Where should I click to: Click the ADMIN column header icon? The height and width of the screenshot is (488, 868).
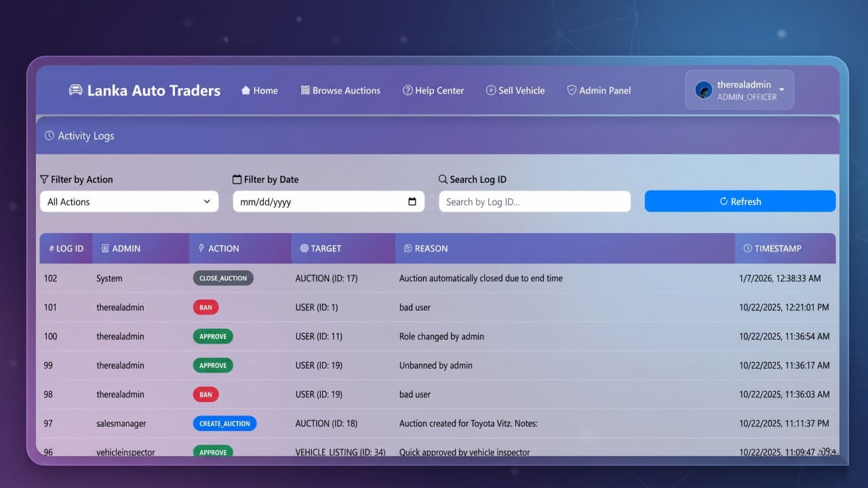pos(105,249)
